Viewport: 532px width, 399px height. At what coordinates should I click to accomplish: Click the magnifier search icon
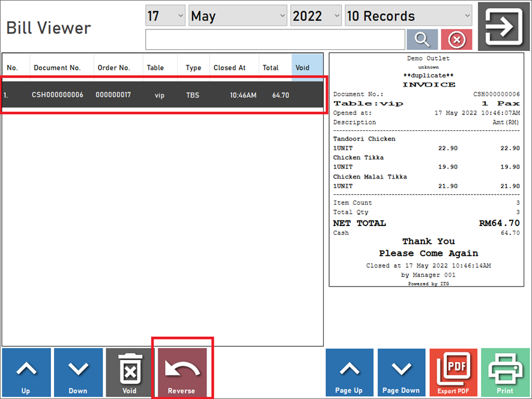(x=422, y=40)
